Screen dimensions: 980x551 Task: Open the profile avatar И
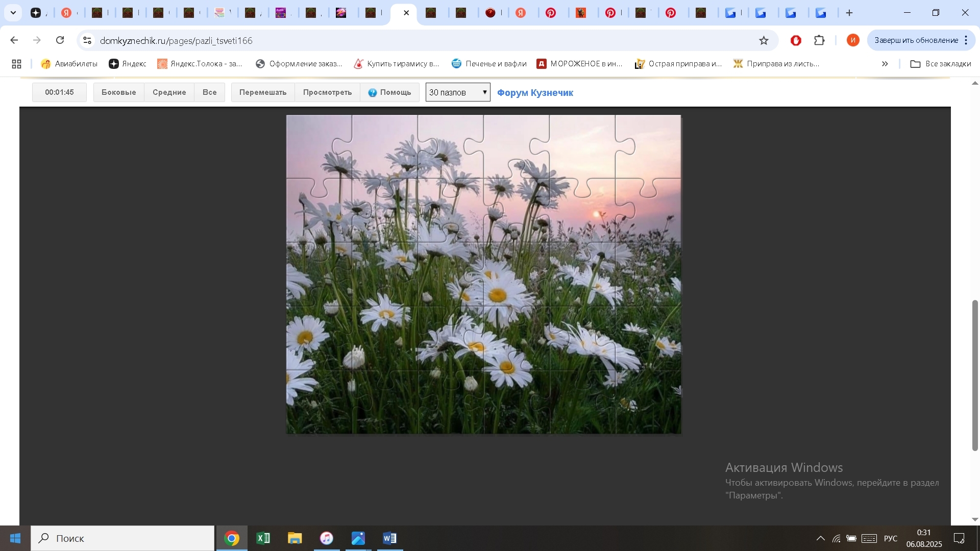coord(853,40)
